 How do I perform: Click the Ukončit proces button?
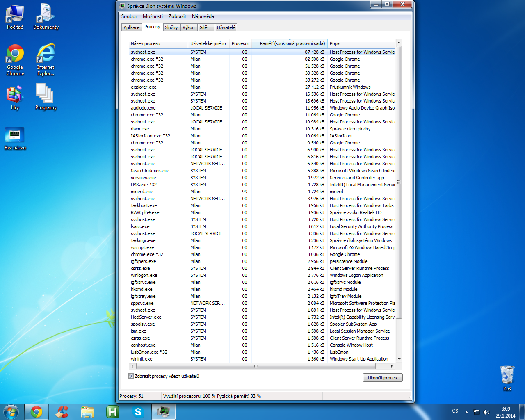pos(383,378)
